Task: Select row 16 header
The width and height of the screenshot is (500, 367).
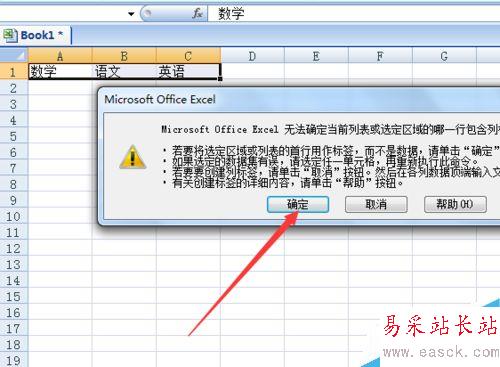Action: coord(14,312)
